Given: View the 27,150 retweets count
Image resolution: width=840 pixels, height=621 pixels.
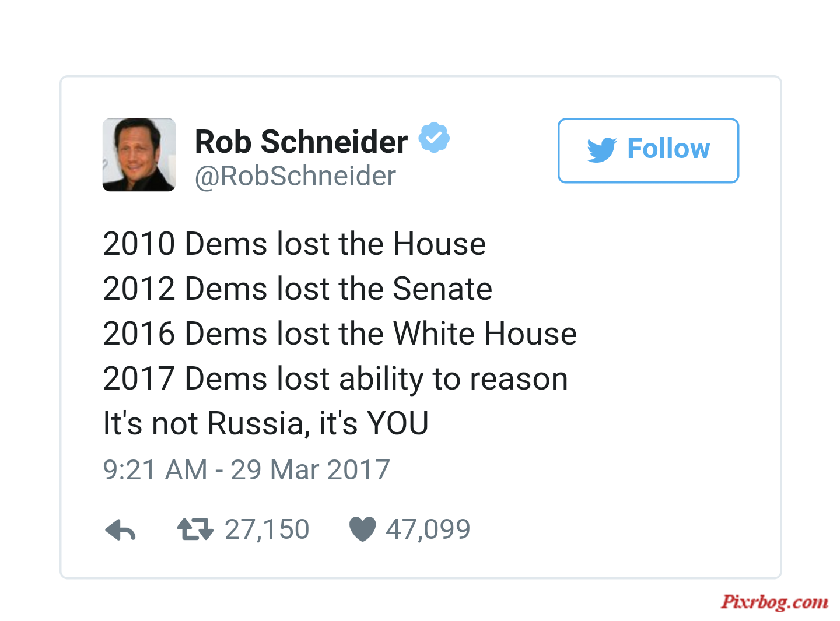Looking at the screenshot, I should (267, 529).
